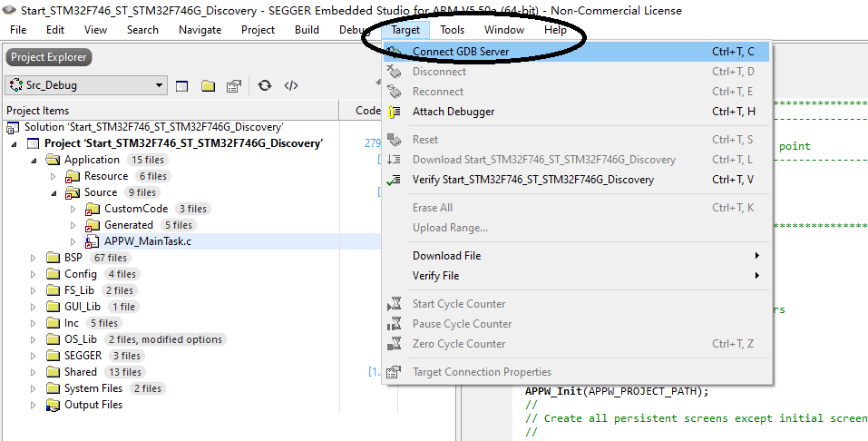Click the Output Files folder icon
The height and width of the screenshot is (441, 868).
pos(53,405)
